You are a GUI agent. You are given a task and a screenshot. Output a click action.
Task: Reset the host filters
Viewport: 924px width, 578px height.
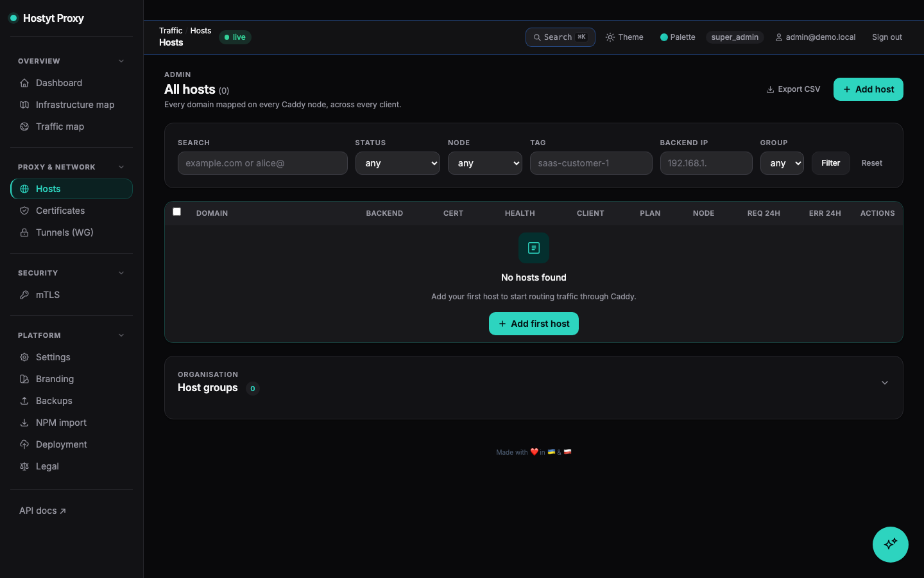click(x=871, y=163)
